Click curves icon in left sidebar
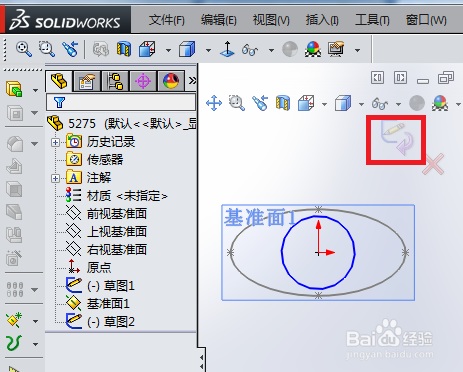The width and height of the screenshot is (463, 372). (x=14, y=343)
